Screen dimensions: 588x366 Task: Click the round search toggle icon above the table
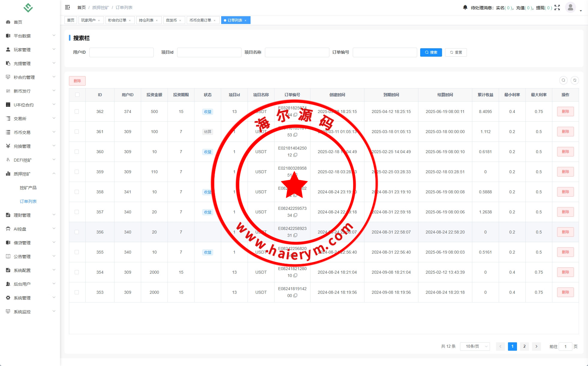coord(563,80)
